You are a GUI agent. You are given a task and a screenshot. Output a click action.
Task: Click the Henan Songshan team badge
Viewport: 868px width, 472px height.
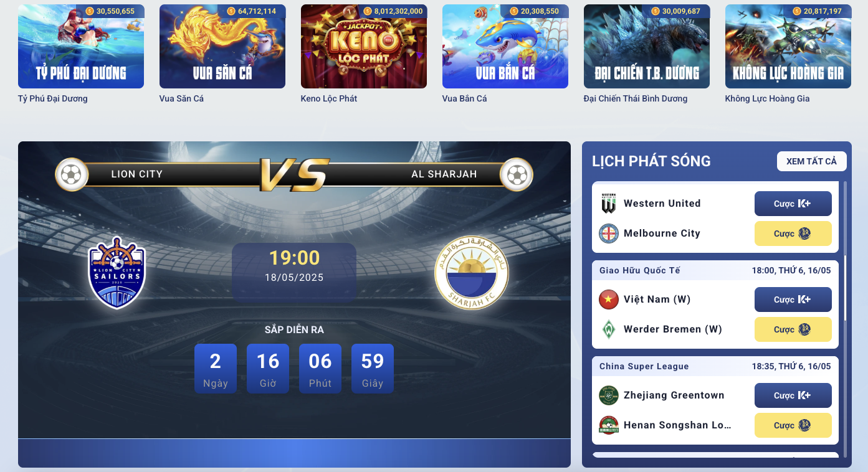[x=608, y=425]
